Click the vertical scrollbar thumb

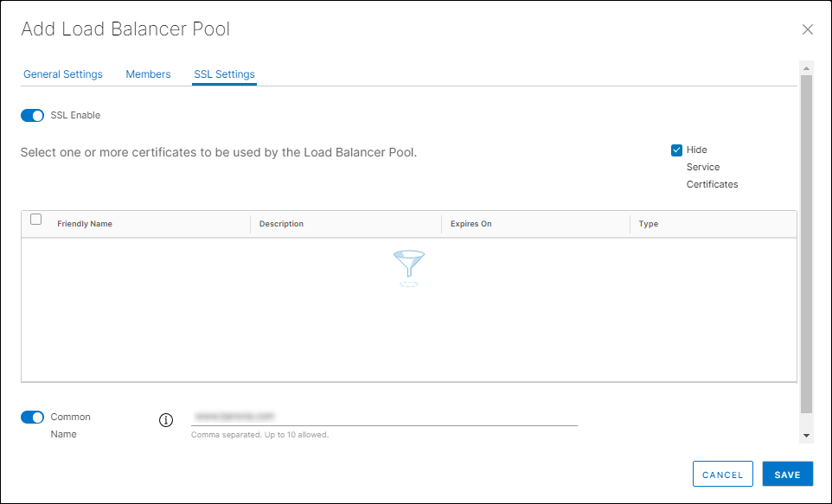click(x=807, y=244)
